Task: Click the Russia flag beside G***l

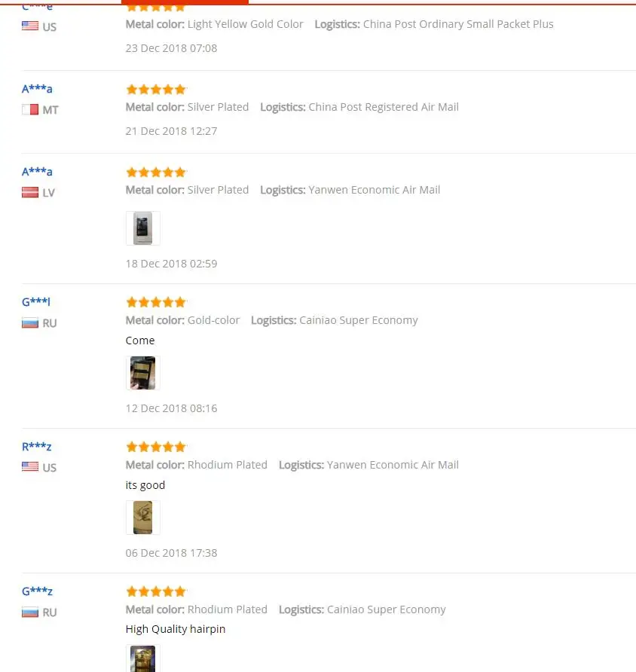Action: pos(30,322)
